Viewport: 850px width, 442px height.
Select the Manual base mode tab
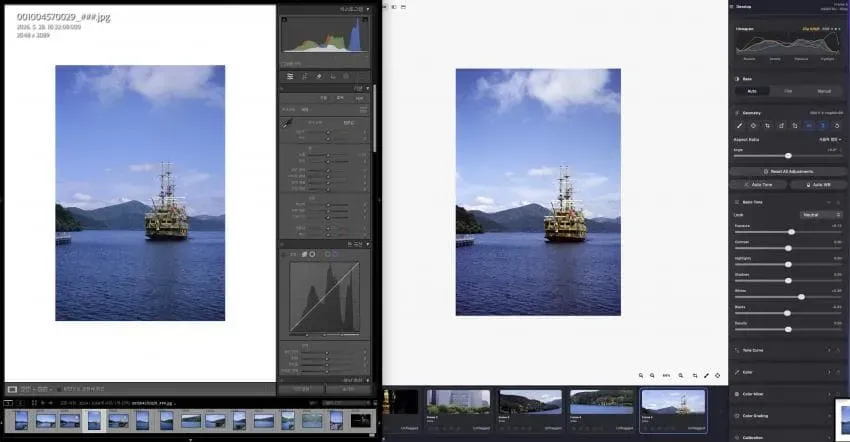824,91
